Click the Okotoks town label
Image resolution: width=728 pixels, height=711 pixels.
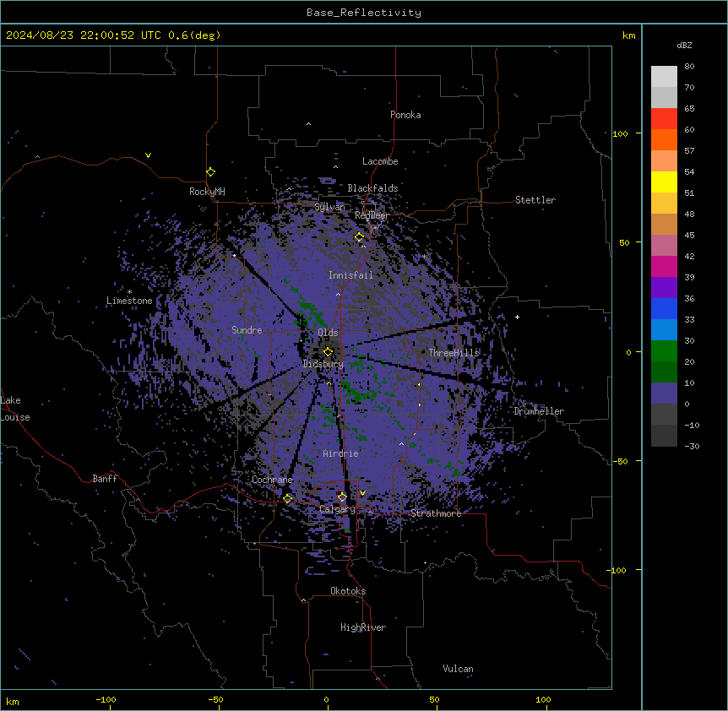tap(348, 591)
